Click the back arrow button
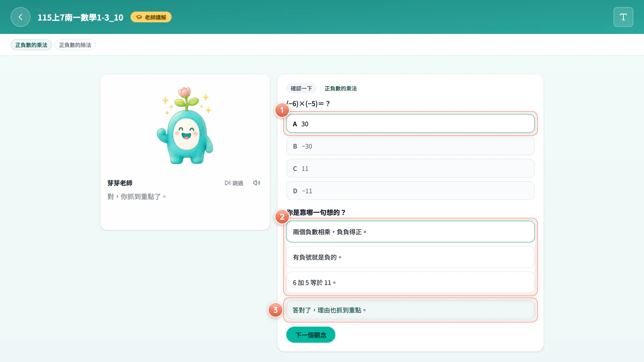 click(21, 17)
